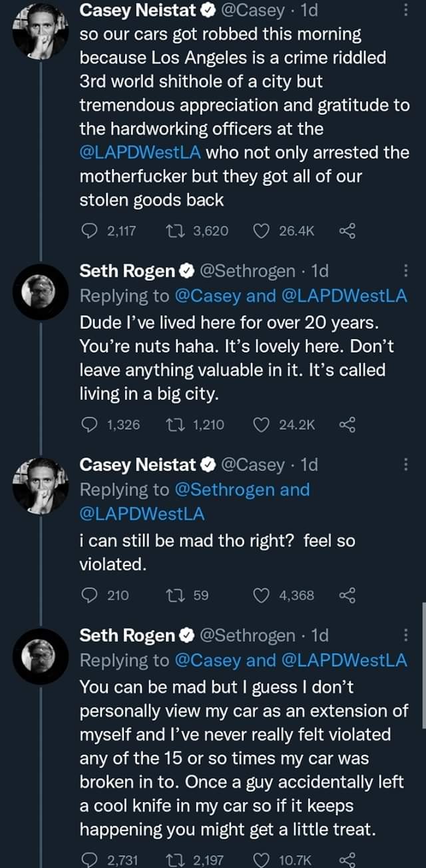The image size is (426, 868).
Task: Like Casey's "feel so violated" tweet
Action: (x=262, y=595)
